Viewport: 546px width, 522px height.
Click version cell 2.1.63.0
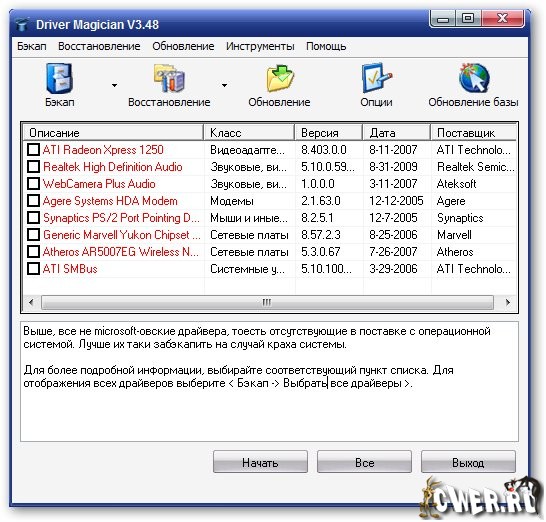(x=321, y=201)
